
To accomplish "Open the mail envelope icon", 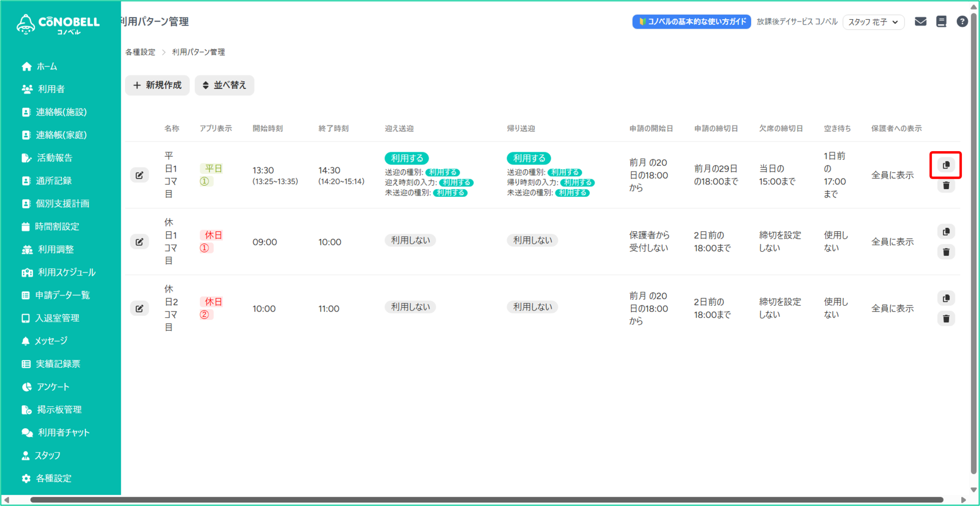I will (920, 22).
